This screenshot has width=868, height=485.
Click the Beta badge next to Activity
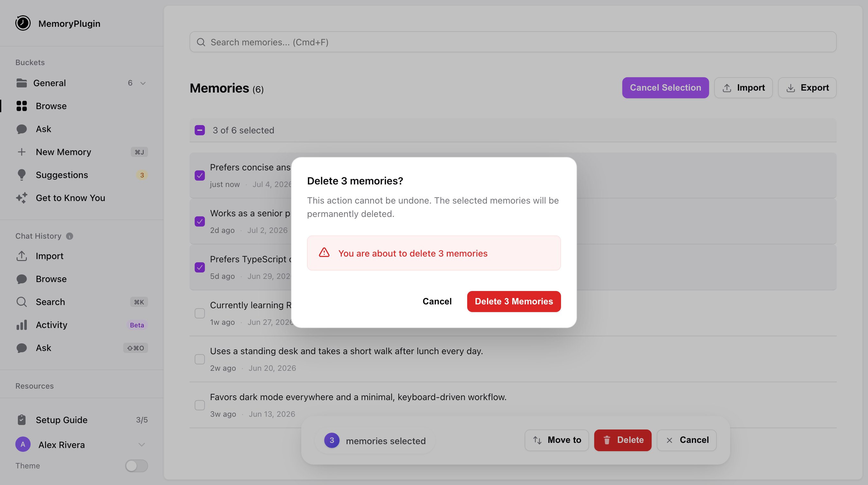[137, 325]
